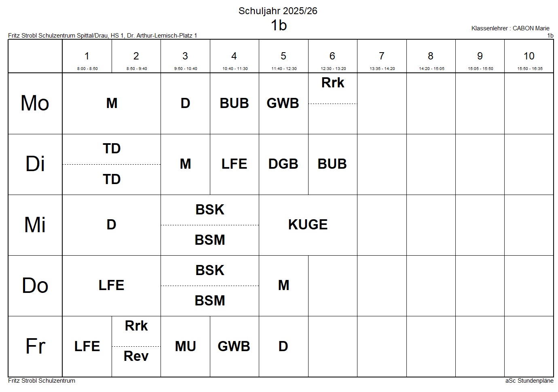Click the Schuljahr 2025/26 title

coord(278,11)
